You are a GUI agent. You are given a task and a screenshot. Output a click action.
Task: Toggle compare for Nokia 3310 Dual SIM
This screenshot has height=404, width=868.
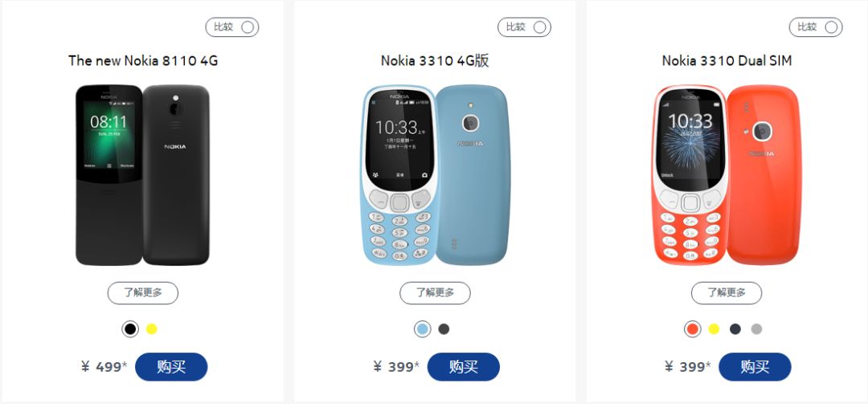(816, 27)
